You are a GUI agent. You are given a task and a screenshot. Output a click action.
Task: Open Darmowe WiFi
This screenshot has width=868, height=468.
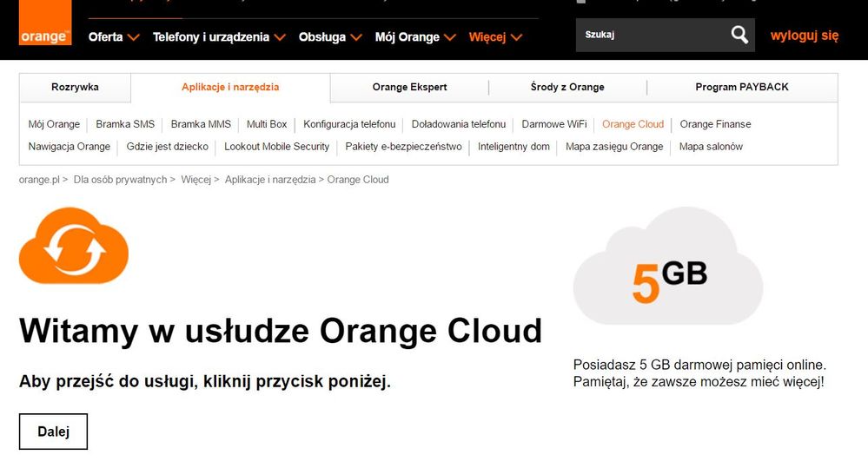coord(554,124)
